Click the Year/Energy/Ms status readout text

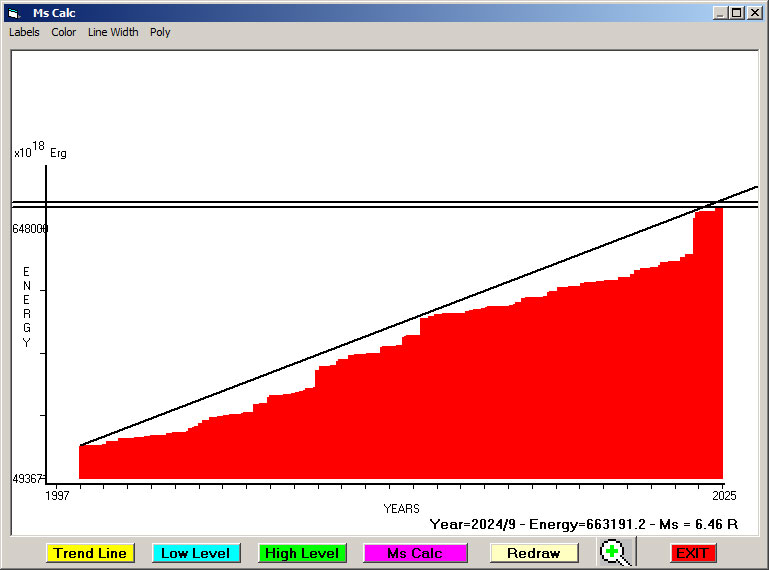coord(583,523)
